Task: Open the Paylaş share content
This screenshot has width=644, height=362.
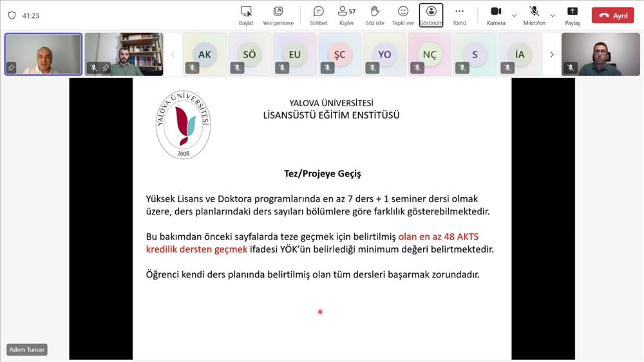Action: [x=573, y=15]
